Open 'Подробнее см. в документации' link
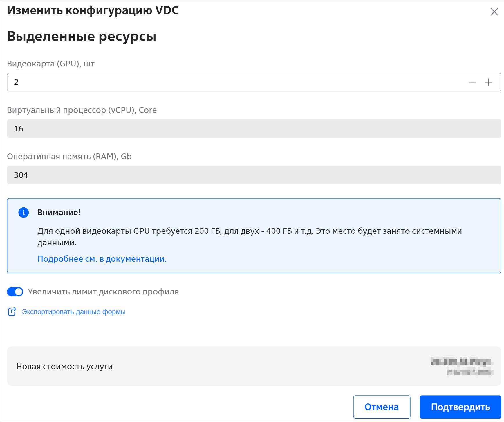This screenshot has width=504, height=422. tap(102, 259)
